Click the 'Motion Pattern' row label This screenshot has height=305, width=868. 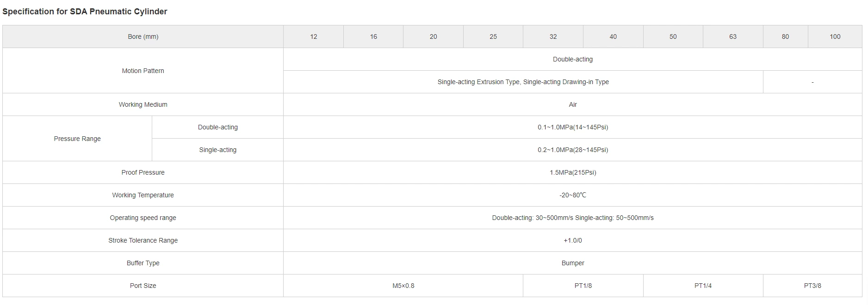pyautogui.click(x=143, y=71)
